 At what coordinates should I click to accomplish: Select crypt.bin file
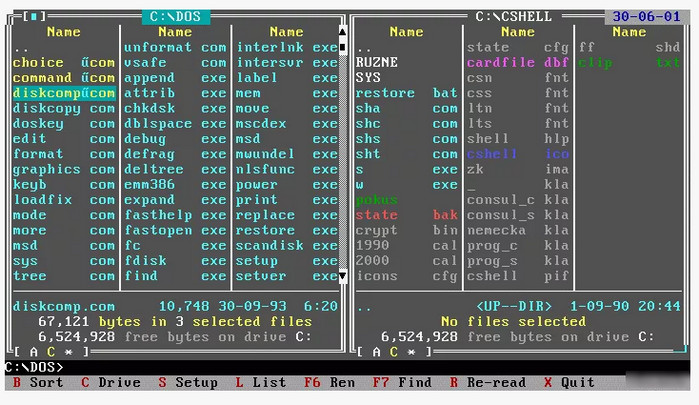click(407, 230)
